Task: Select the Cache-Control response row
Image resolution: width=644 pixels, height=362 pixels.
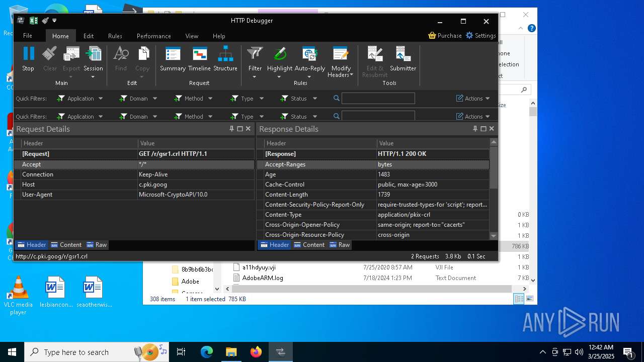Action: point(373,185)
